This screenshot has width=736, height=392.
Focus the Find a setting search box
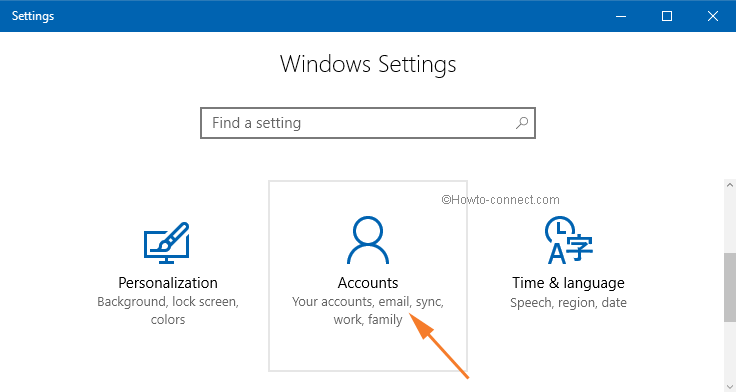click(368, 123)
